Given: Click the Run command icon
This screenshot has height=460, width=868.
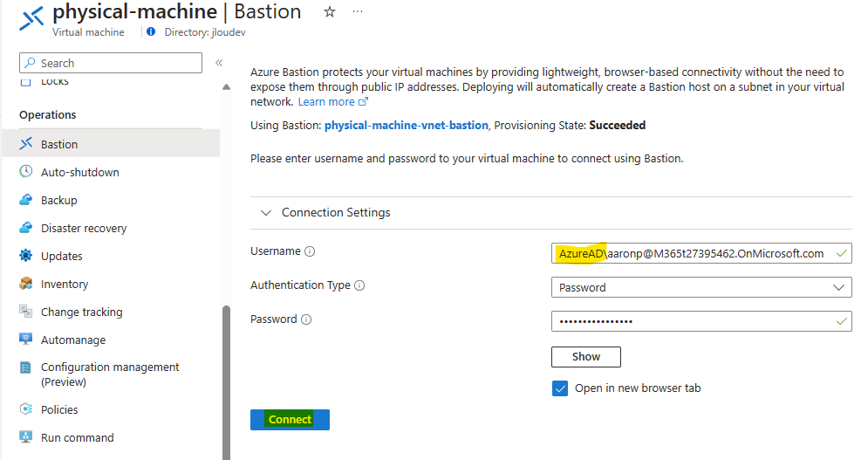Looking at the screenshot, I should click(26, 437).
